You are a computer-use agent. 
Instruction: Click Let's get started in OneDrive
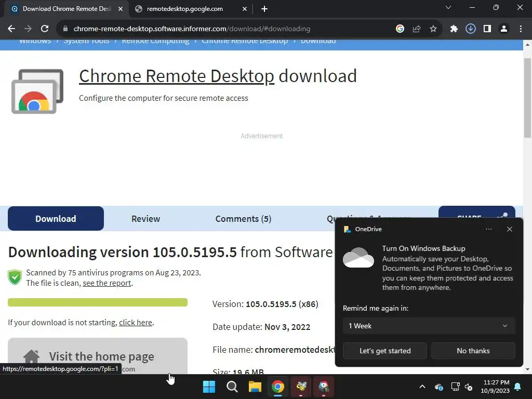[385, 351]
